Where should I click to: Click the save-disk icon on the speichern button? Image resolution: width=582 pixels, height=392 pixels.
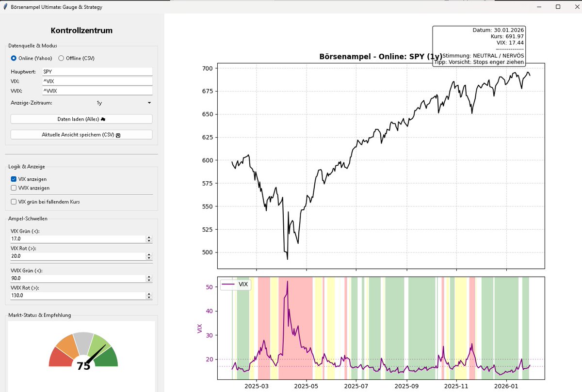coord(117,134)
